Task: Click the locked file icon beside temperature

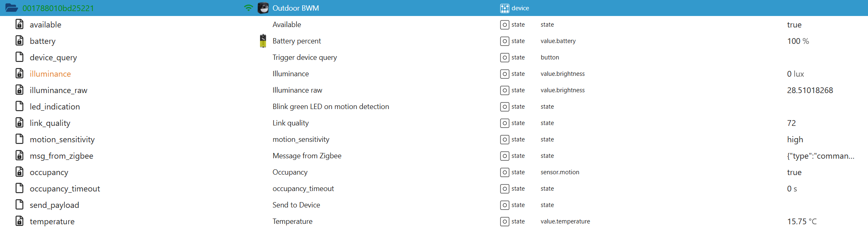Action: pos(19,221)
